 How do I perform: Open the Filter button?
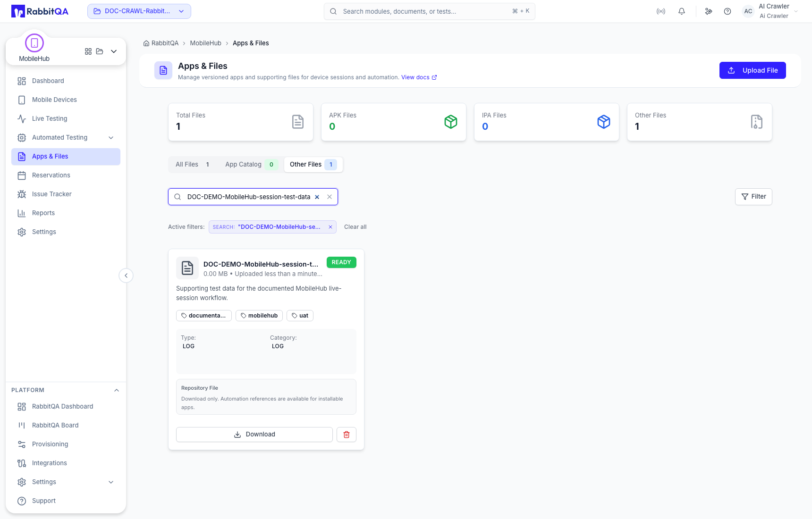(x=753, y=197)
